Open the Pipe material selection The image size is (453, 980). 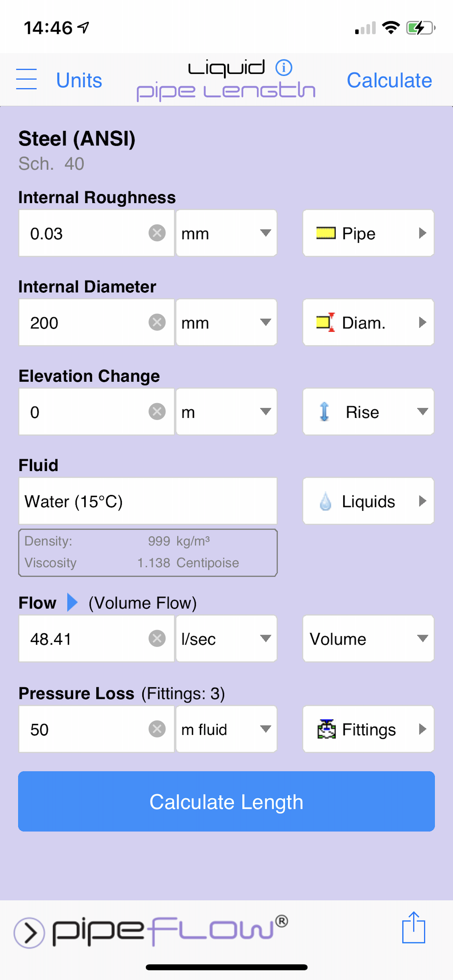[x=368, y=233]
